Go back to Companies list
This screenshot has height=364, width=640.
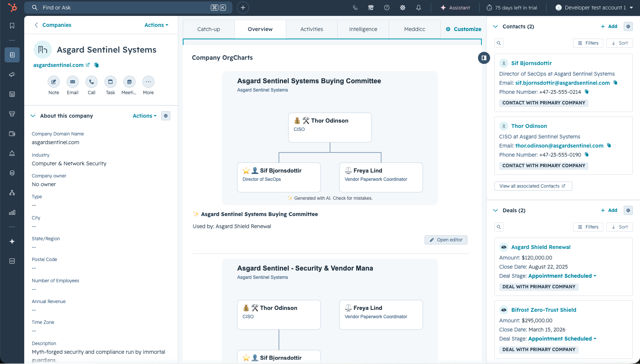click(x=53, y=25)
